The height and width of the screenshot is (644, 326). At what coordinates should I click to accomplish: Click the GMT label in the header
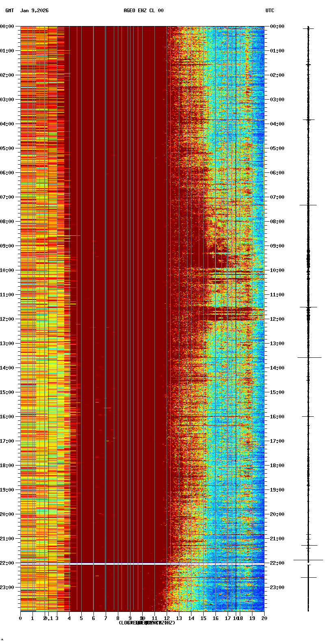click(x=9, y=11)
